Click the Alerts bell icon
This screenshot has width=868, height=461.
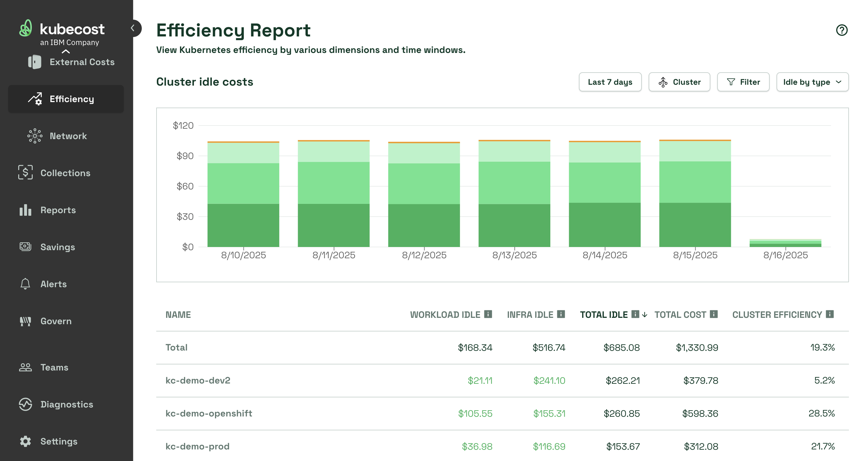25,284
